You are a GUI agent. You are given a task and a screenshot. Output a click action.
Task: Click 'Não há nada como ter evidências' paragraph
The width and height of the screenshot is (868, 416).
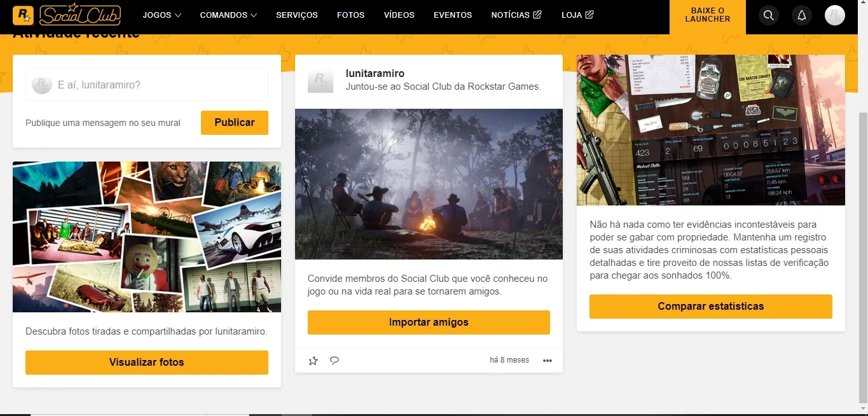[710, 250]
